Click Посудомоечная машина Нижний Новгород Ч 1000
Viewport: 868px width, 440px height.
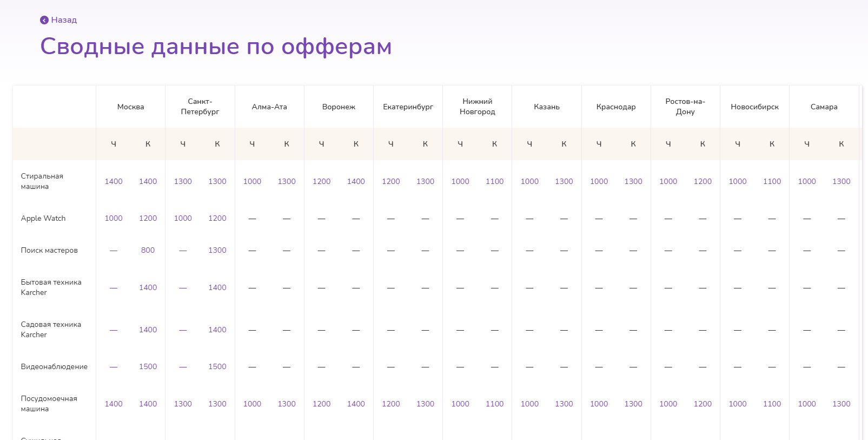click(460, 404)
